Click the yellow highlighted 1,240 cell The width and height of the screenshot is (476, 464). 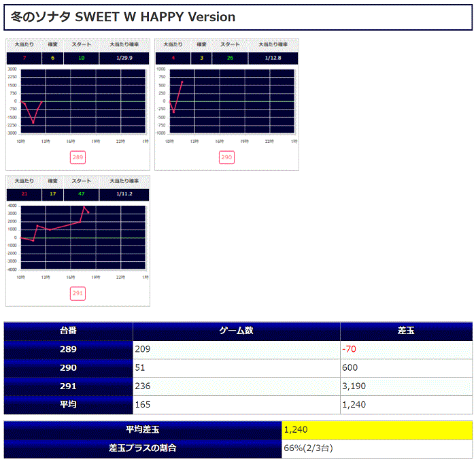pos(377,430)
